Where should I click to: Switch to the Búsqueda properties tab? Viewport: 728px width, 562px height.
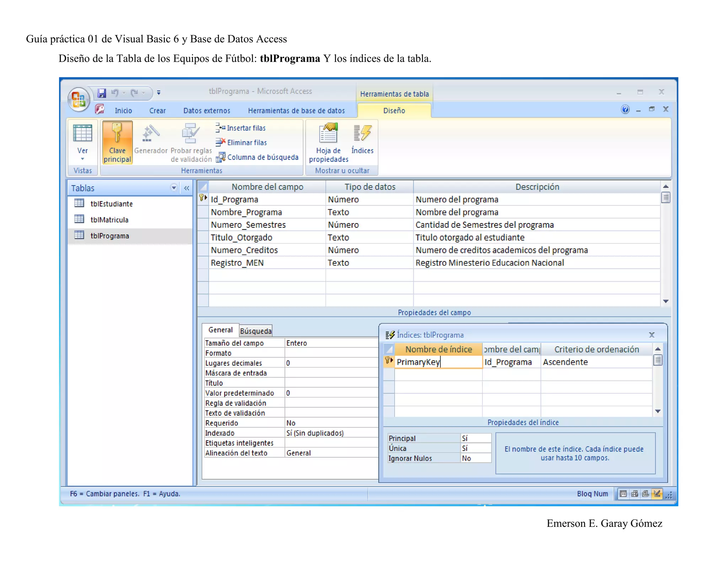pyautogui.click(x=256, y=331)
